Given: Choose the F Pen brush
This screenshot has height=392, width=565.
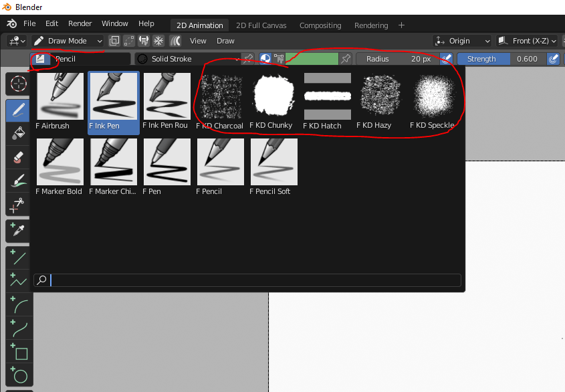Looking at the screenshot, I should pyautogui.click(x=167, y=168).
